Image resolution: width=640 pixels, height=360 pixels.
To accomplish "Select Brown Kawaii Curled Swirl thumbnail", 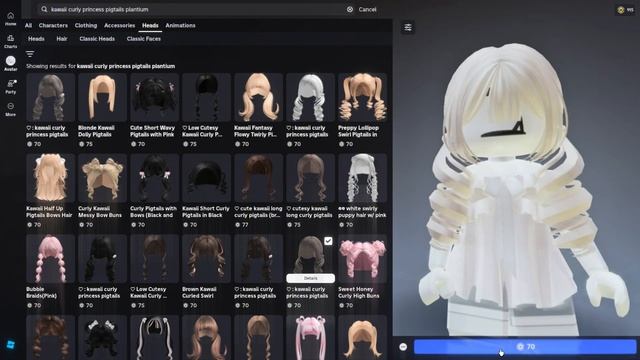I will coord(206,258).
